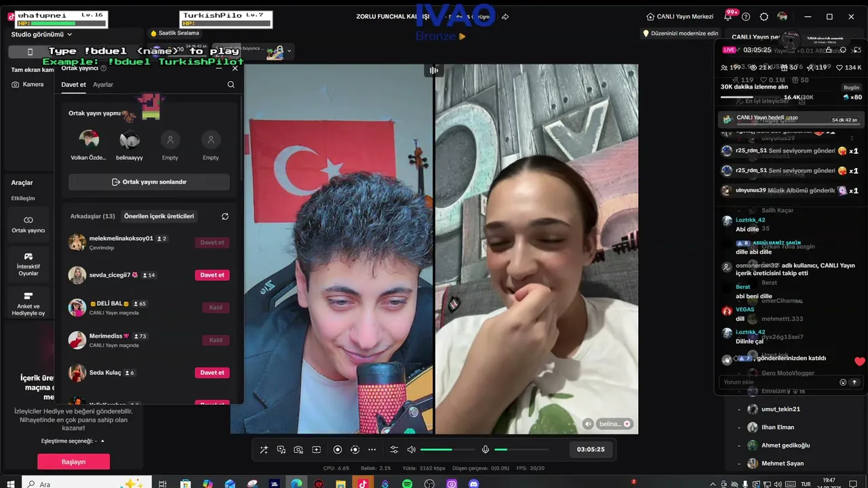The height and width of the screenshot is (488, 868).
Task: Open the Önerilen içerik üreticileri tab
Action: (x=159, y=216)
